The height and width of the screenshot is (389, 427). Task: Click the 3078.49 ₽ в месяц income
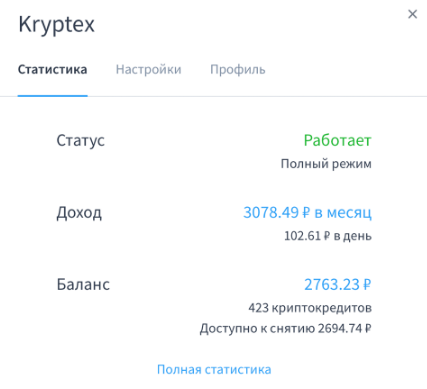click(x=307, y=212)
